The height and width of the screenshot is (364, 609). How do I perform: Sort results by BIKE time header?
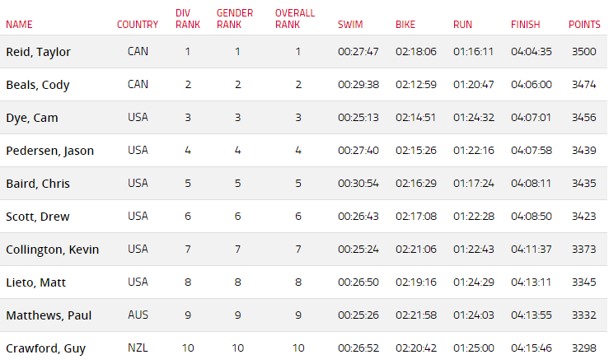(405, 25)
